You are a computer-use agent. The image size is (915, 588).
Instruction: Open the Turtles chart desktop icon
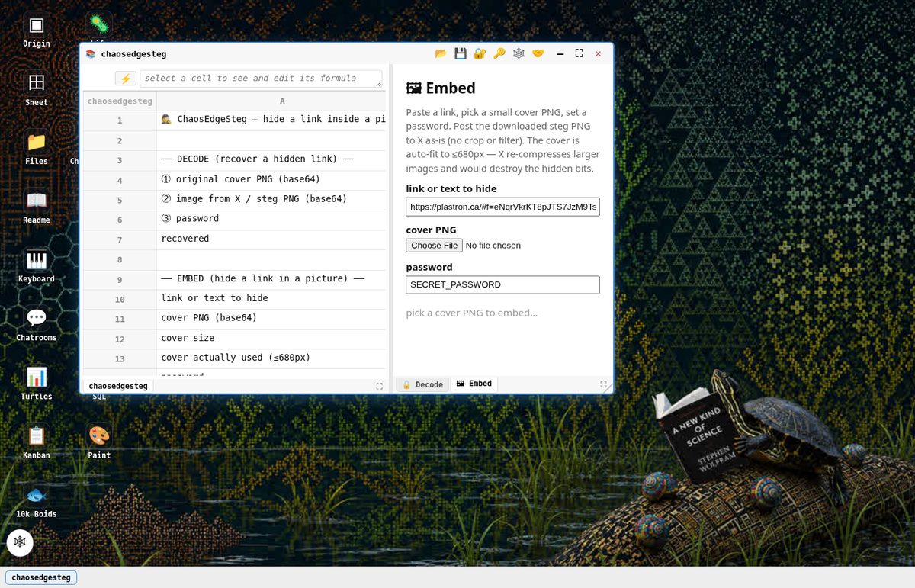point(36,384)
